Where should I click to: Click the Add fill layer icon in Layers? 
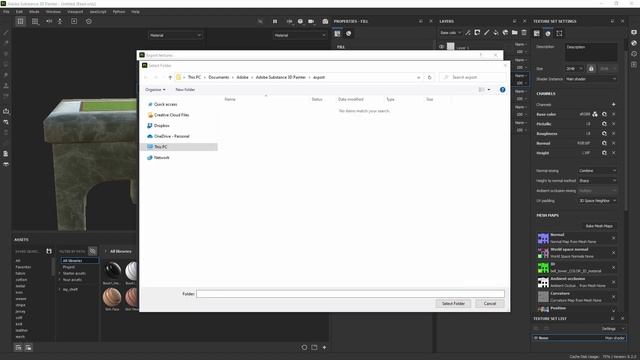[496, 33]
